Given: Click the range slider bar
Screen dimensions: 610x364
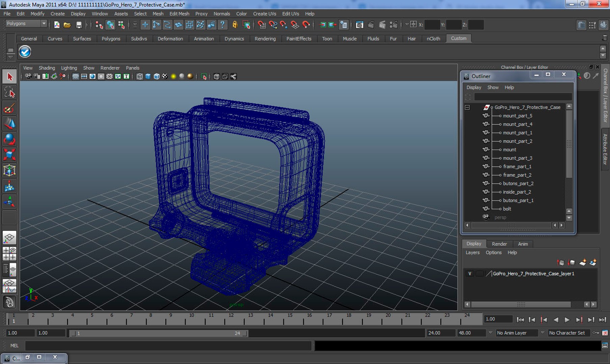Looking at the screenshot, I should point(159,333).
